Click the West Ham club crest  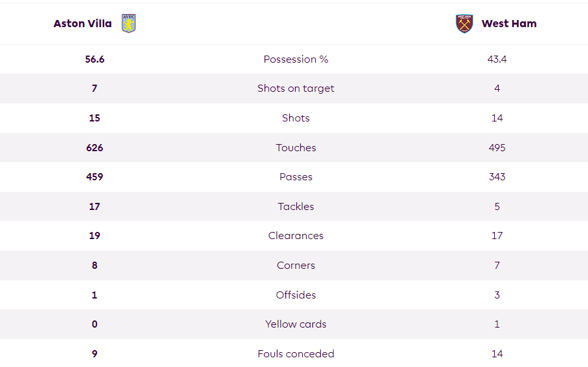tap(464, 24)
